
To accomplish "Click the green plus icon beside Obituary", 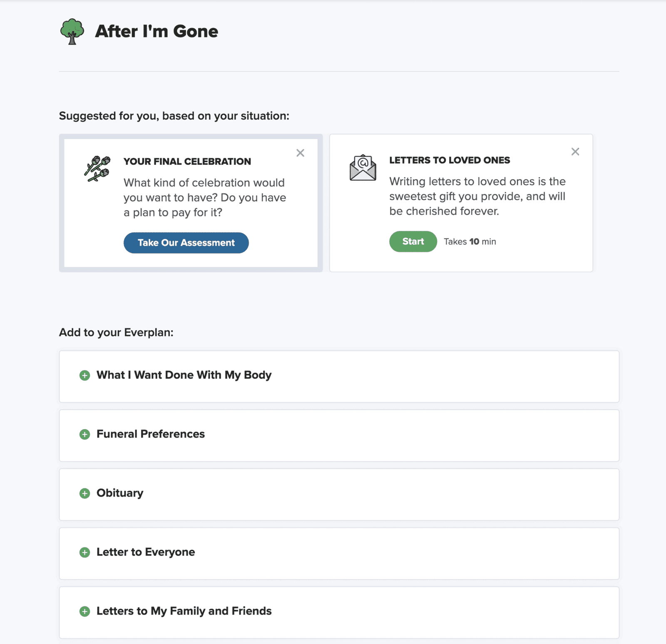I will point(84,494).
